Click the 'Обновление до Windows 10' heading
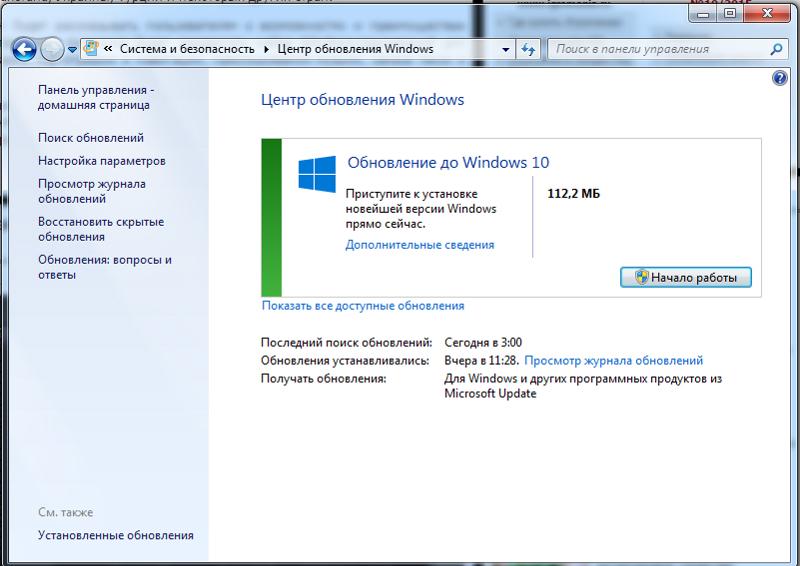The width and height of the screenshot is (800, 566). [448, 162]
